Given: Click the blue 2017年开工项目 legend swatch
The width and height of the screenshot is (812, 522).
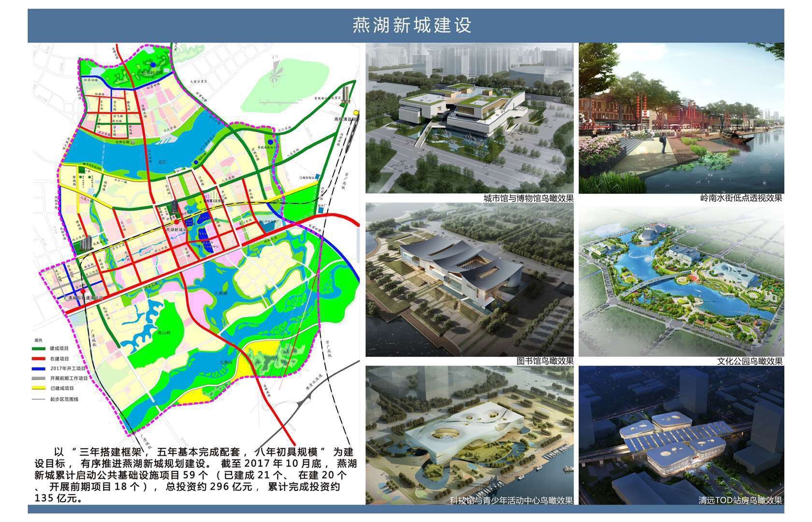Looking at the screenshot, I should point(39,368).
